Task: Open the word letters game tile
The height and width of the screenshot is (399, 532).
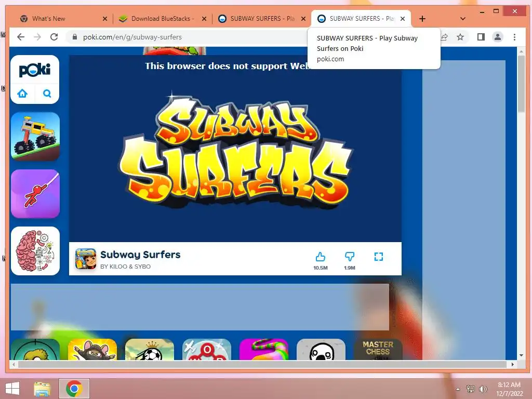Action: 207,349
